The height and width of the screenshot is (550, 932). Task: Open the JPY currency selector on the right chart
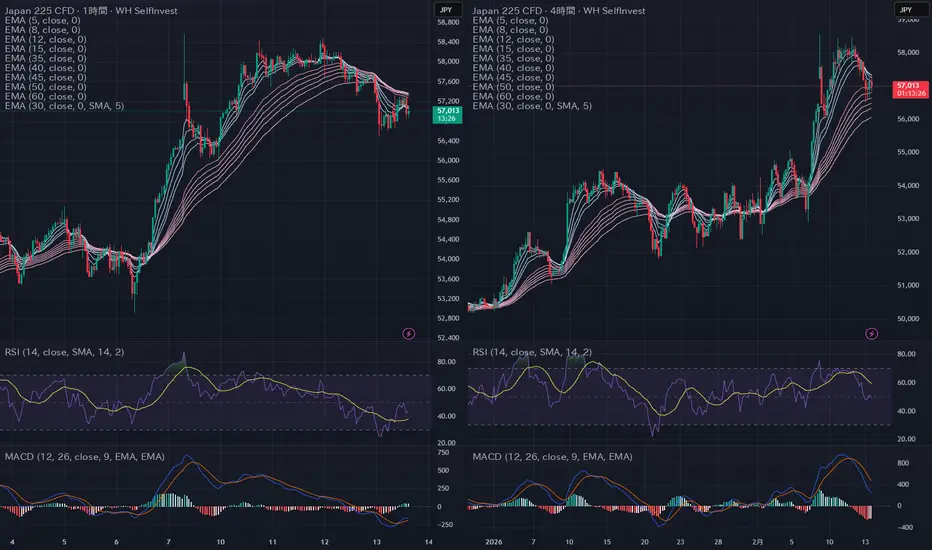point(908,9)
